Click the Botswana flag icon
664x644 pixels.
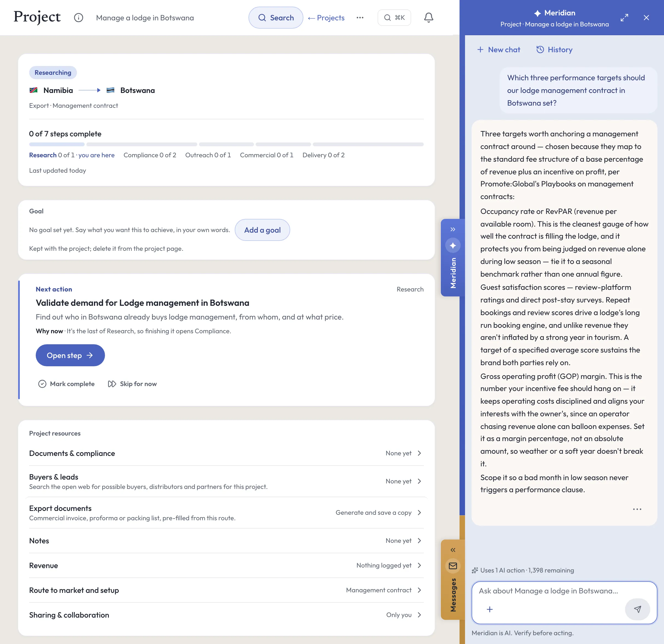110,90
